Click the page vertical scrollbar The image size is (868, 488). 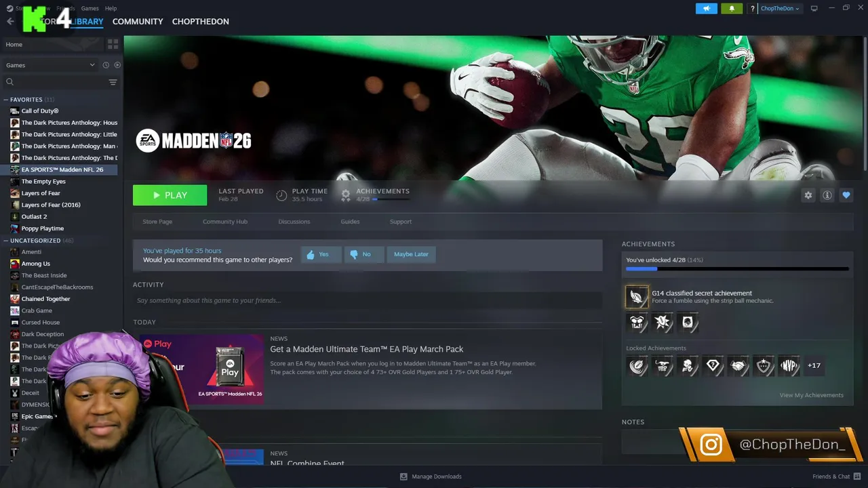click(x=864, y=105)
